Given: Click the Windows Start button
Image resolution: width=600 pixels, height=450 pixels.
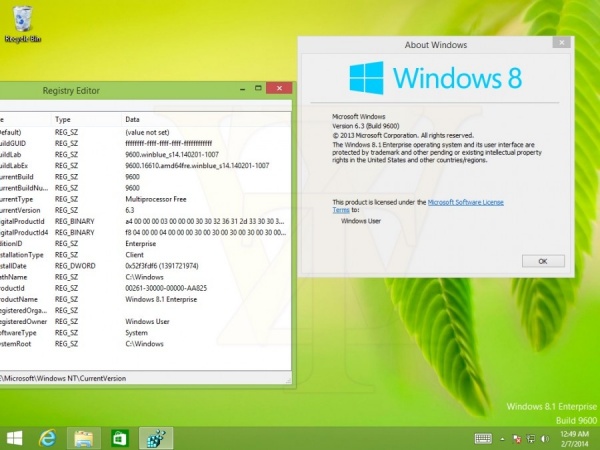Looking at the screenshot, I should (x=15, y=438).
